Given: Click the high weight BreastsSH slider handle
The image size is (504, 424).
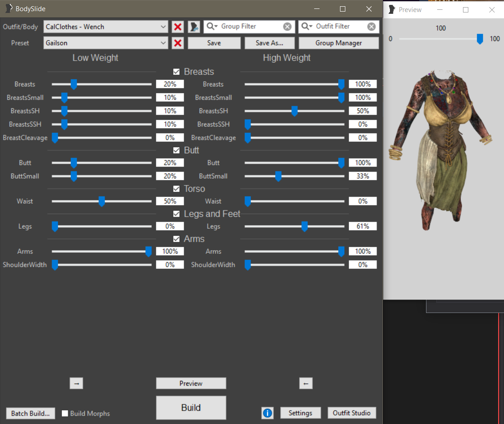Looking at the screenshot, I should pyautogui.click(x=295, y=111).
